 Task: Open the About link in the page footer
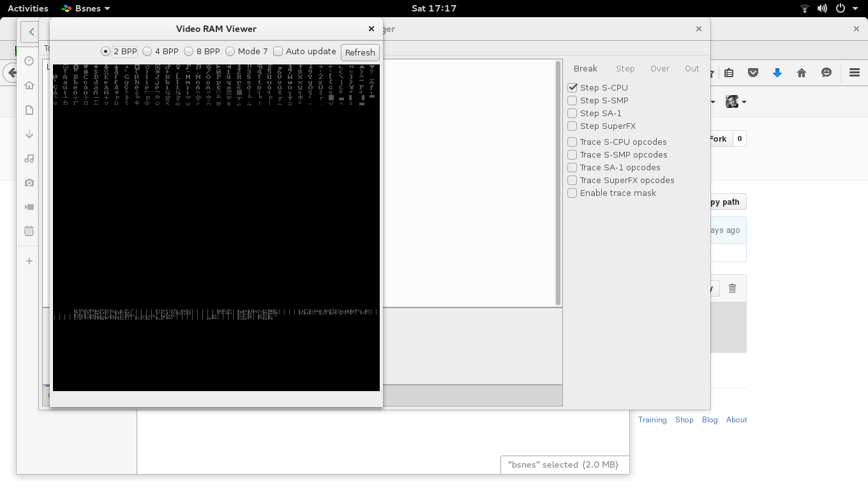click(x=737, y=420)
